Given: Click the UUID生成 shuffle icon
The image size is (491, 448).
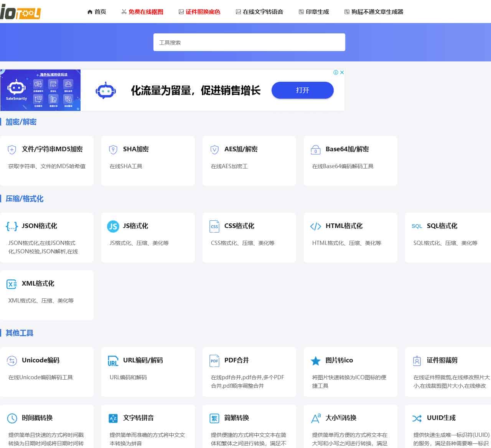Looking at the screenshot, I should 417,418.
